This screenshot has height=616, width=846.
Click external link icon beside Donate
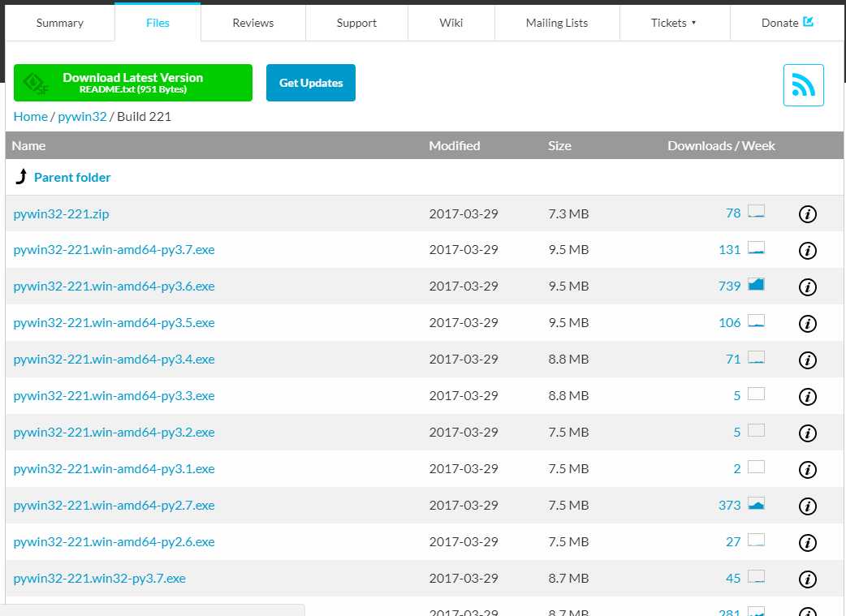pos(808,22)
